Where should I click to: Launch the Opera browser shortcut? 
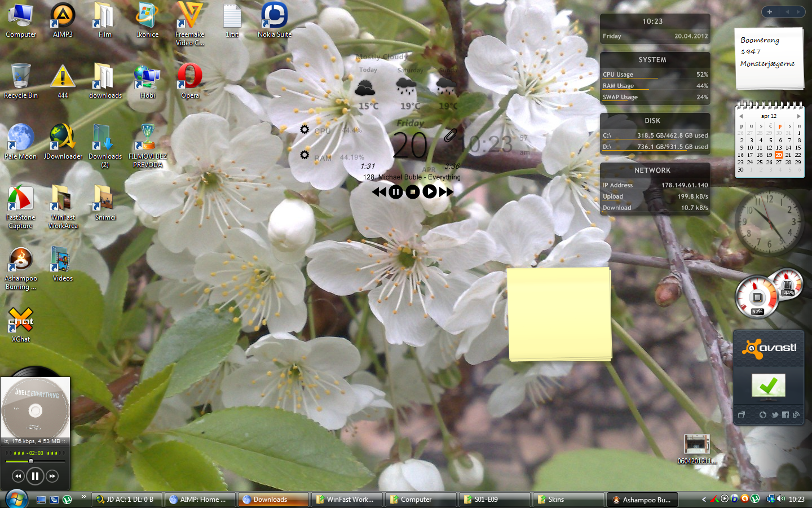(x=190, y=81)
